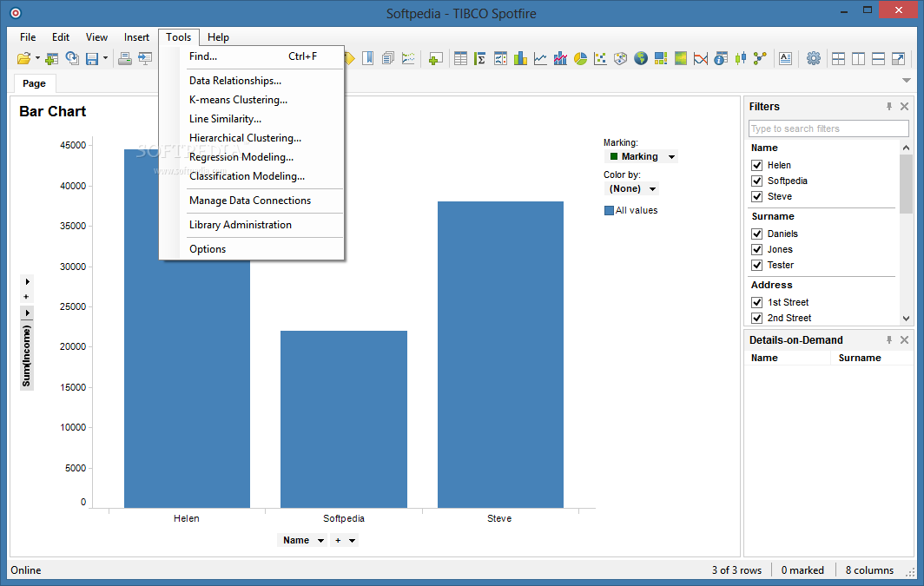Click Options in the Tools menu
Viewport: 924px width, 586px height.
click(x=208, y=249)
